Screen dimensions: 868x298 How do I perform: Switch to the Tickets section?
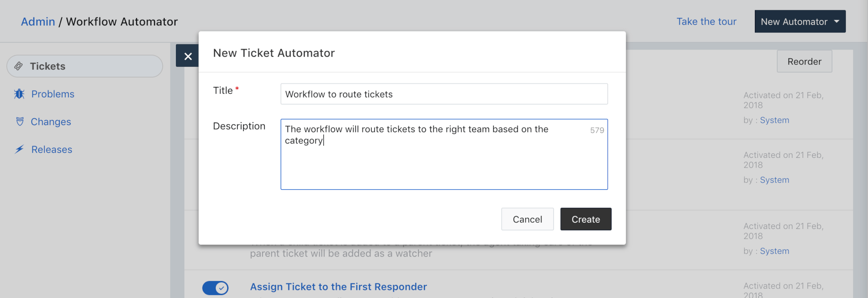point(47,66)
